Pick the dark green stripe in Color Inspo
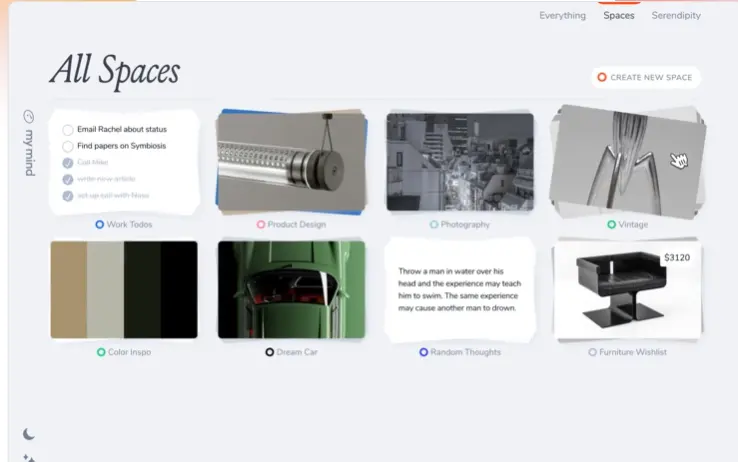The height and width of the screenshot is (462, 738). (142, 289)
